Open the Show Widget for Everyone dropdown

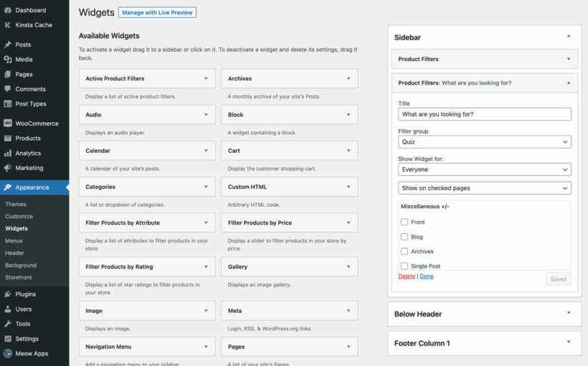pos(485,169)
